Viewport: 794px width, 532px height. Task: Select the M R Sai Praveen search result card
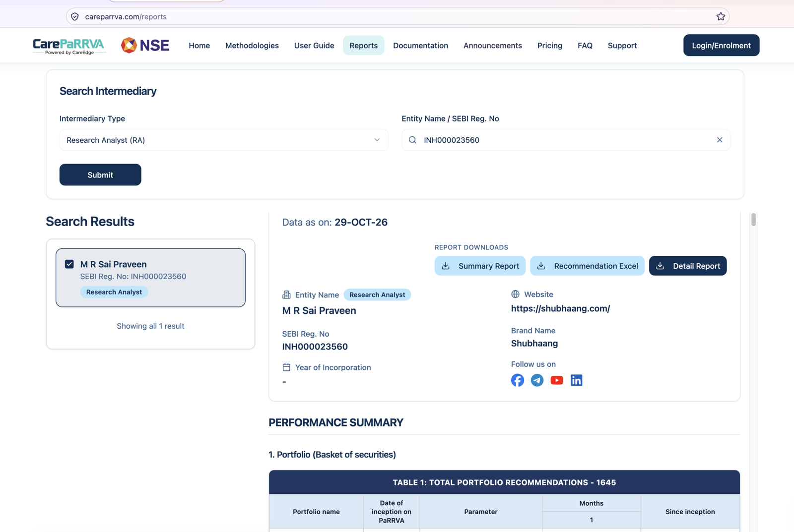[150, 278]
